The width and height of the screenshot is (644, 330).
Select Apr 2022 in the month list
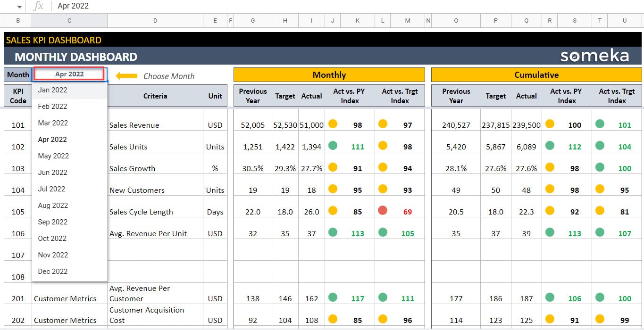click(69, 140)
